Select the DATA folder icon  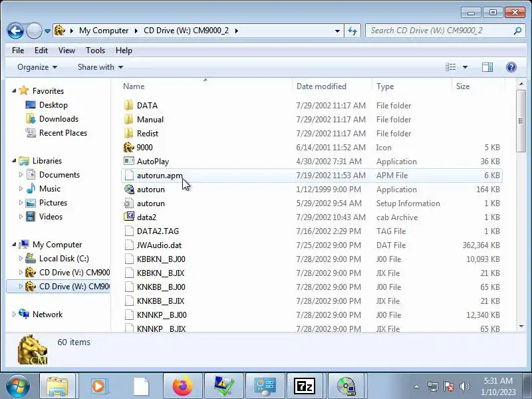128,106
